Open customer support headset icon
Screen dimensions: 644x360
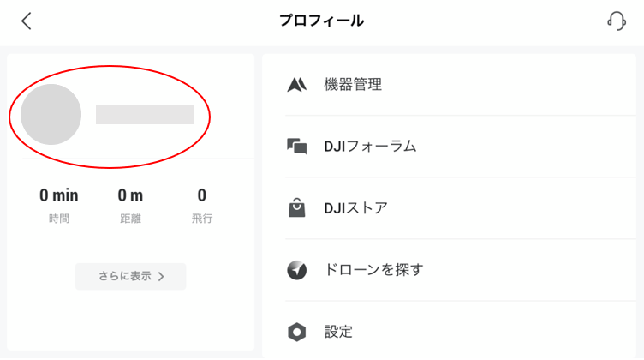tap(617, 21)
